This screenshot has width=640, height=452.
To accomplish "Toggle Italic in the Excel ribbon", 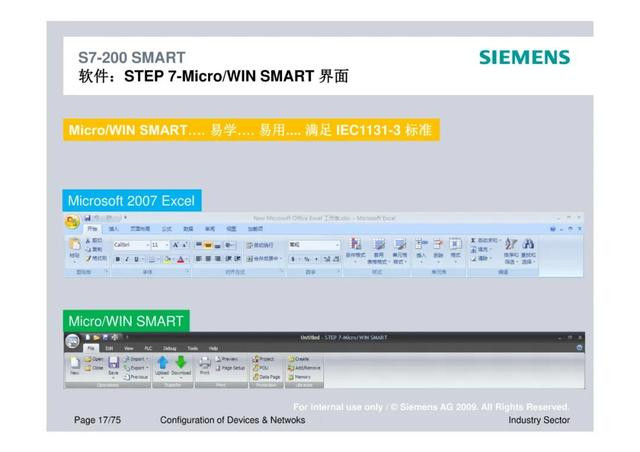I will coord(127,259).
